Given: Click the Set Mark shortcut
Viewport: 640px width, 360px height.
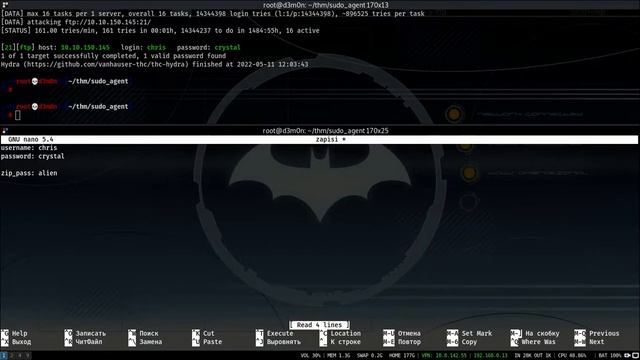Looking at the screenshot, I should pos(469,333).
